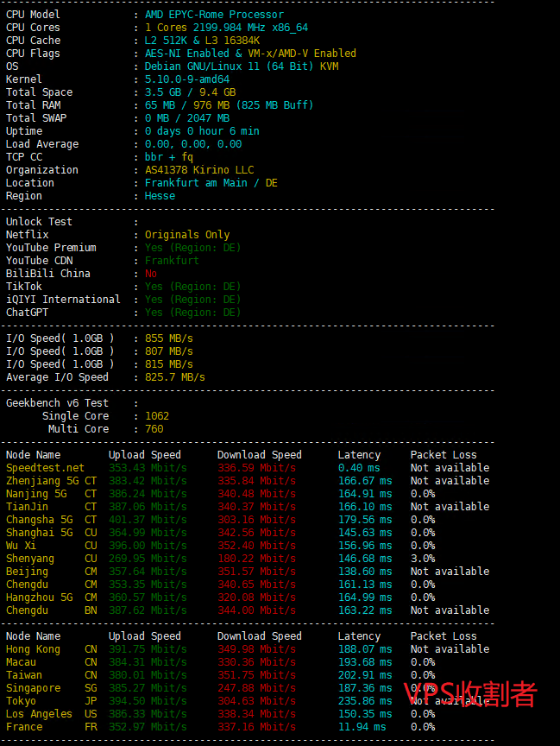Select the Average I/O Speed 825.7 MB/s value

click(175, 377)
